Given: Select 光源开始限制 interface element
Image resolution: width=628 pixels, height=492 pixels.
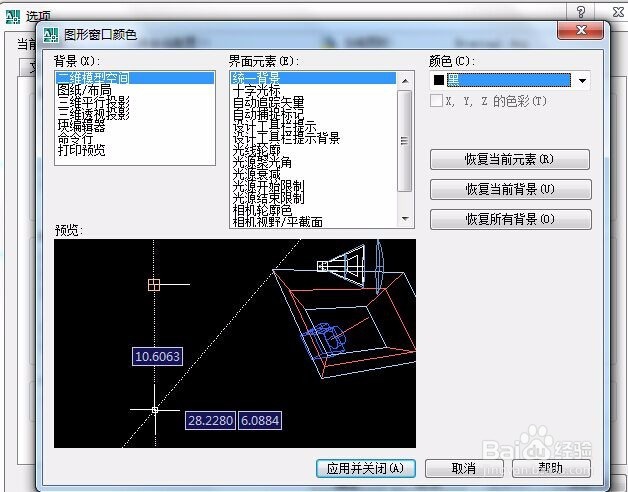Looking at the screenshot, I should 269,186.
